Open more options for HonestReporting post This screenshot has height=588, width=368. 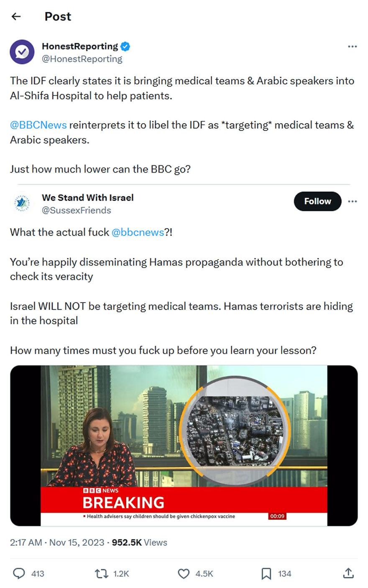point(352,46)
